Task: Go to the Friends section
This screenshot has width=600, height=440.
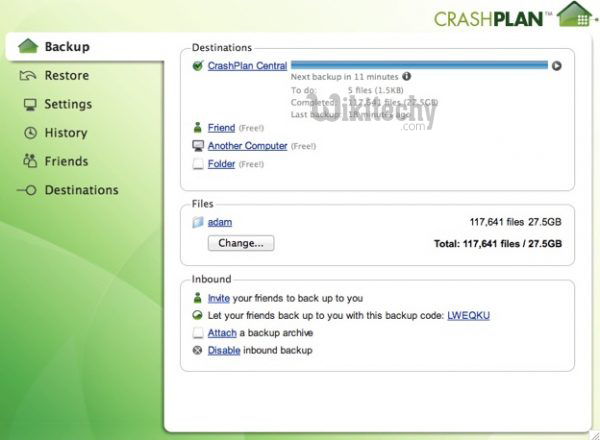Action: pyautogui.click(x=66, y=161)
